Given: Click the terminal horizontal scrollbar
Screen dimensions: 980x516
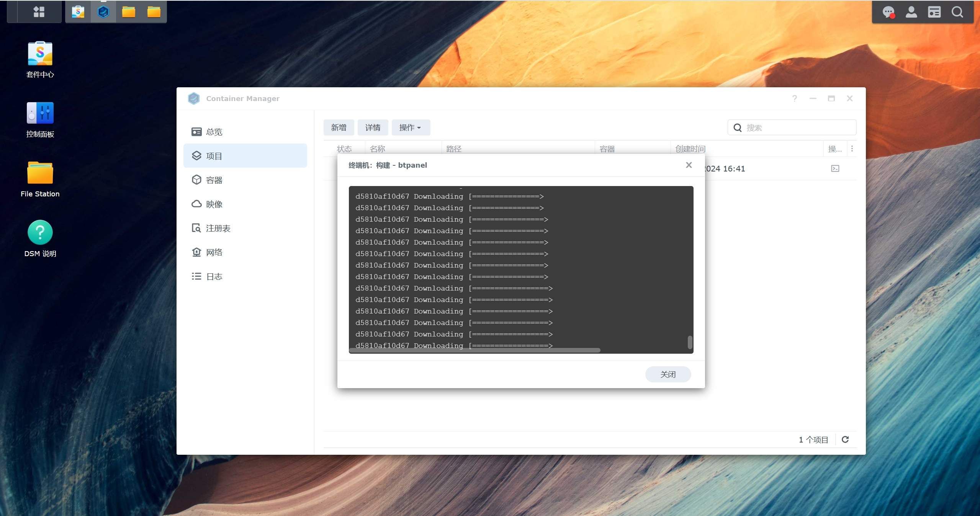Looking at the screenshot, I should pyautogui.click(x=475, y=350).
